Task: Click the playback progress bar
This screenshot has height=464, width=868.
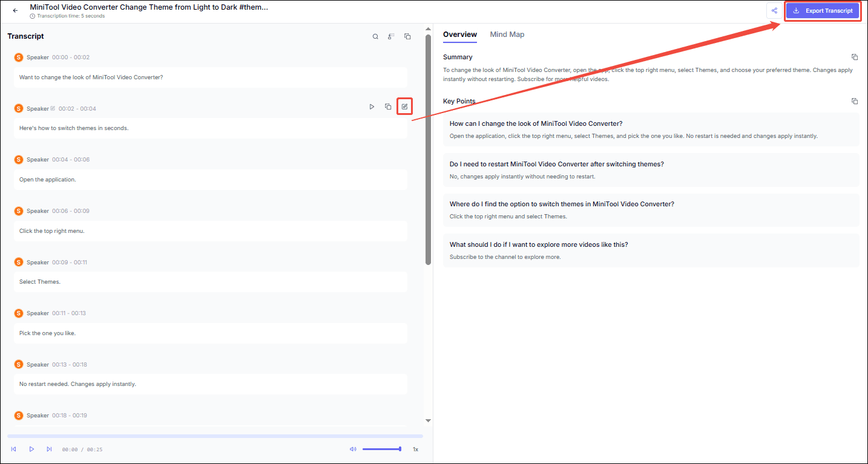Action: coord(215,436)
